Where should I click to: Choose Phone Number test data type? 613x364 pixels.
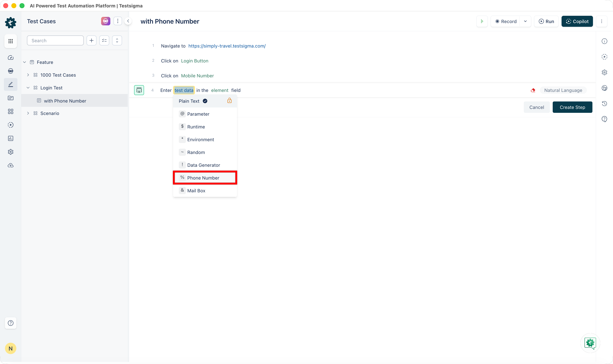pyautogui.click(x=205, y=178)
